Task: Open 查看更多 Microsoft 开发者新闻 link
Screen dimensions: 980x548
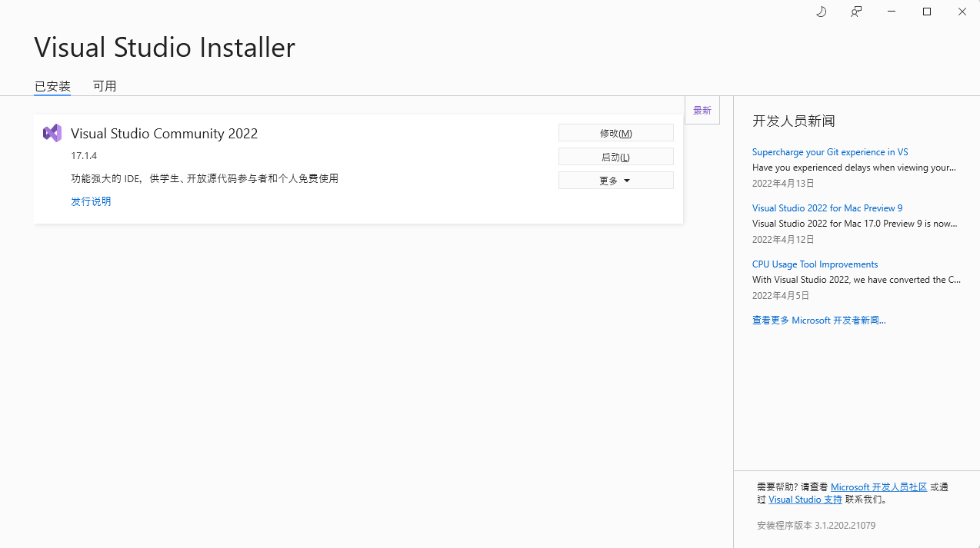Action: 818,320
